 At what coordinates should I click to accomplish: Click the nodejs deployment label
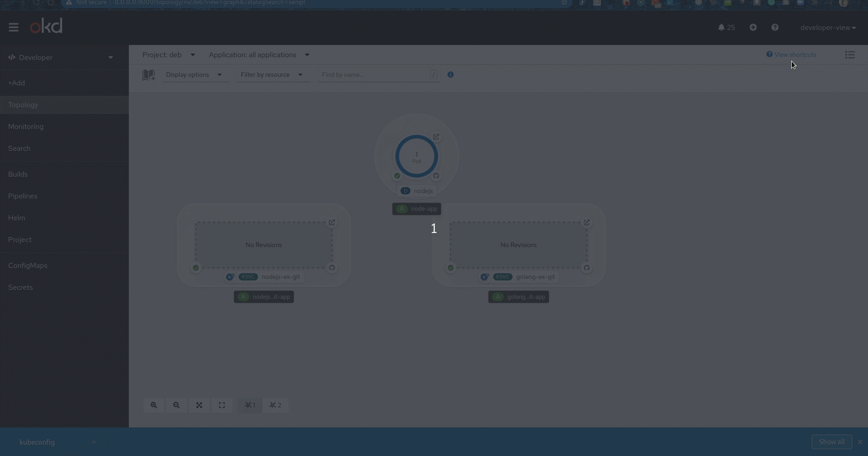coord(417,191)
